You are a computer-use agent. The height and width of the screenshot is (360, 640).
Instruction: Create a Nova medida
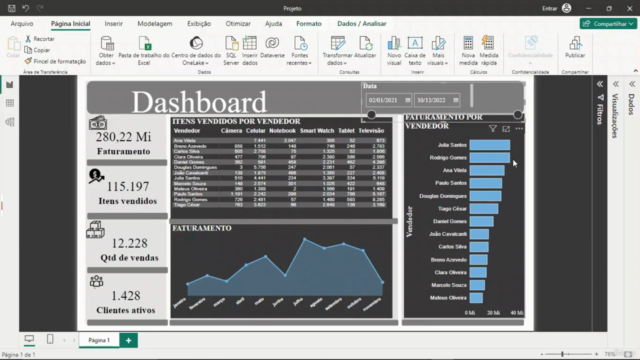coord(468,51)
